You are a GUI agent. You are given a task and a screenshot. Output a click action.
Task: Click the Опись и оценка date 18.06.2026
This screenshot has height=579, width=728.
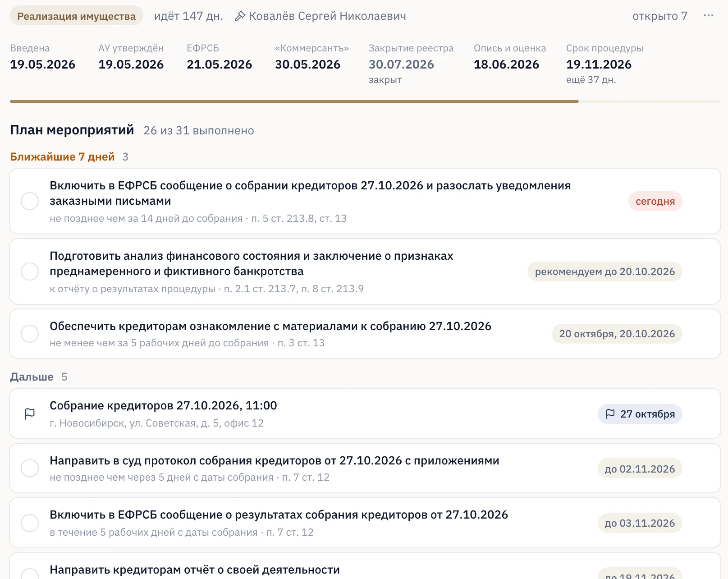[x=507, y=64]
